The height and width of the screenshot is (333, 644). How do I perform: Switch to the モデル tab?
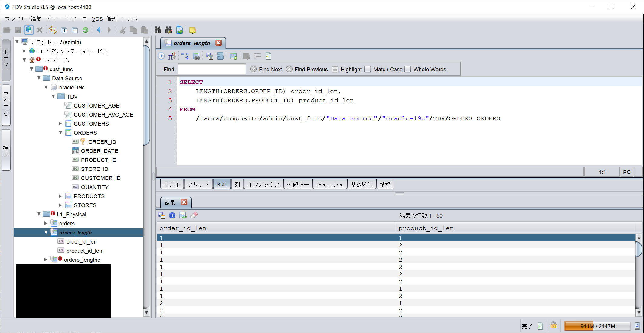click(172, 184)
